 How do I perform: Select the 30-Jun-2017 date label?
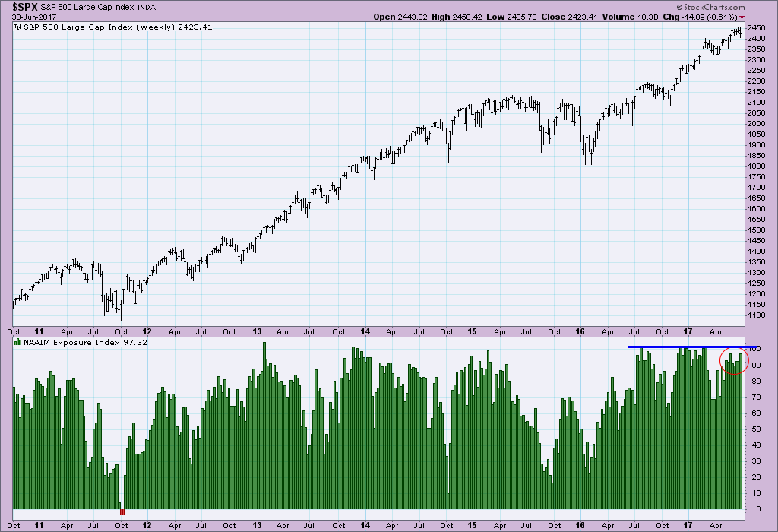(x=34, y=17)
